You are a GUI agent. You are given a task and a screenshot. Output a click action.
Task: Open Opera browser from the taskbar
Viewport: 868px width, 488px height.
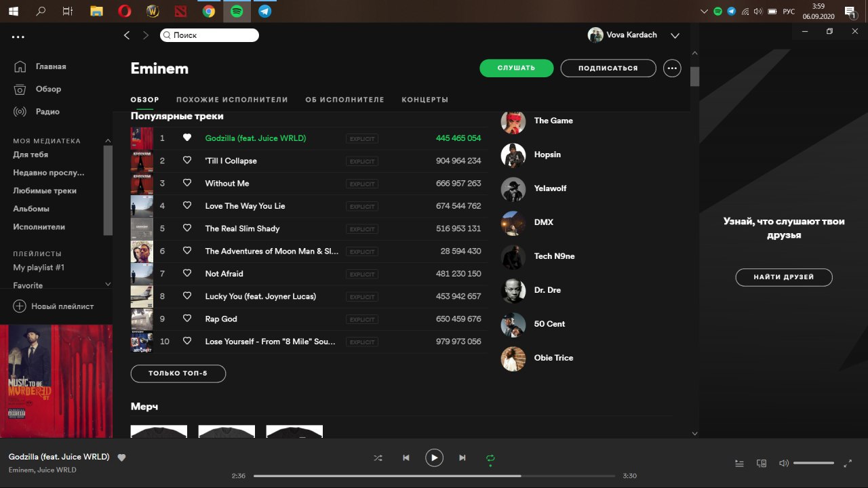point(125,12)
